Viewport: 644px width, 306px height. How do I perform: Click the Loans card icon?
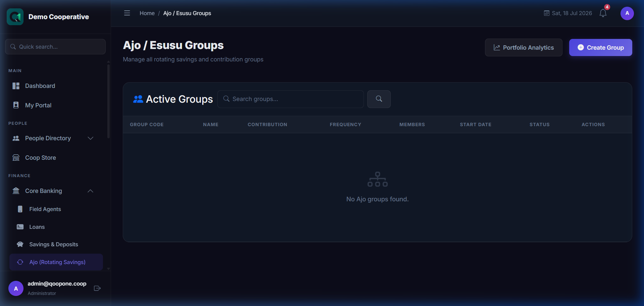[x=20, y=227]
